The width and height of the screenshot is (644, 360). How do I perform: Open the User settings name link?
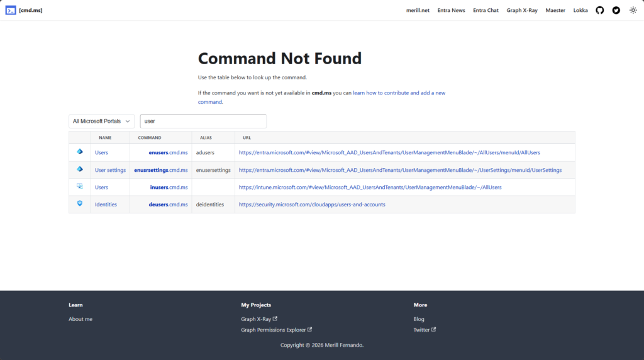[x=110, y=170]
